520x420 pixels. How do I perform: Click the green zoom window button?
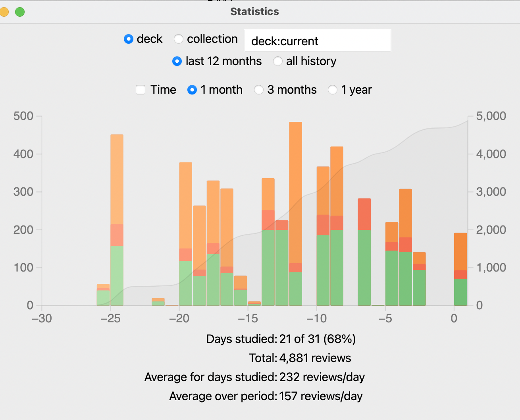(x=20, y=12)
